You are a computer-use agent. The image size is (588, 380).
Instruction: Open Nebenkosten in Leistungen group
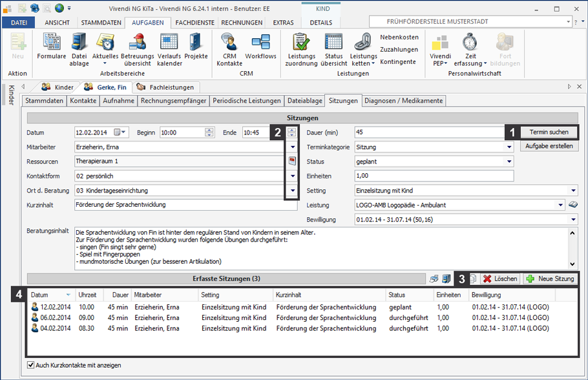(x=399, y=37)
